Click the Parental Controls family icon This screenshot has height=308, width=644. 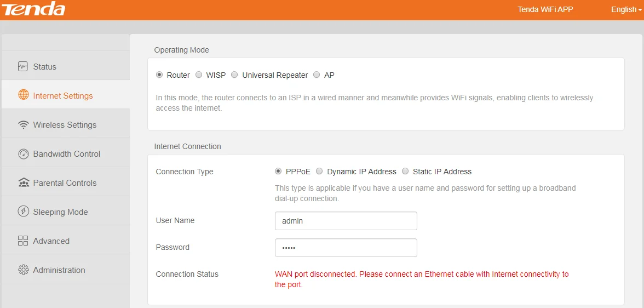click(23, 183)
